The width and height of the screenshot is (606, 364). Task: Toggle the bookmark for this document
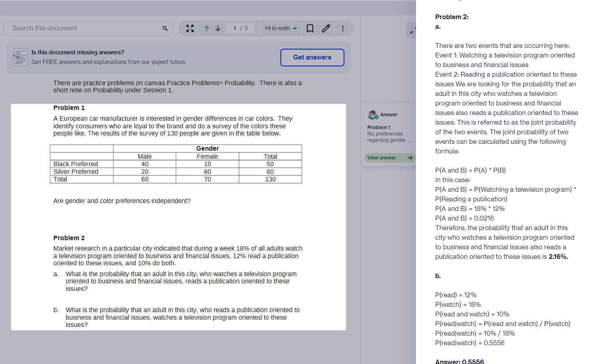point(310,28)
